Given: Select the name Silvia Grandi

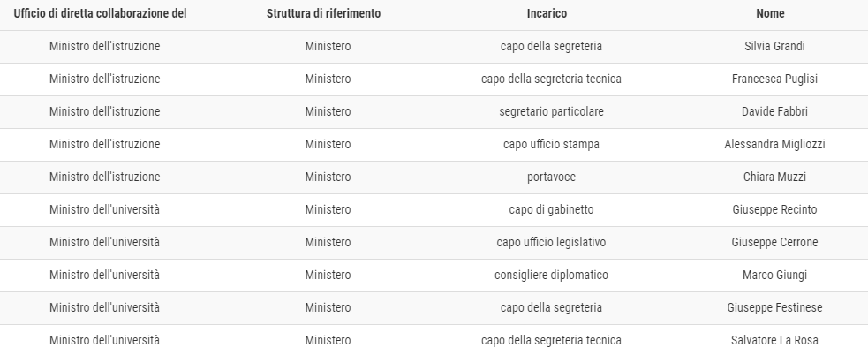Looking at the screenshot, I should (774, 46).
